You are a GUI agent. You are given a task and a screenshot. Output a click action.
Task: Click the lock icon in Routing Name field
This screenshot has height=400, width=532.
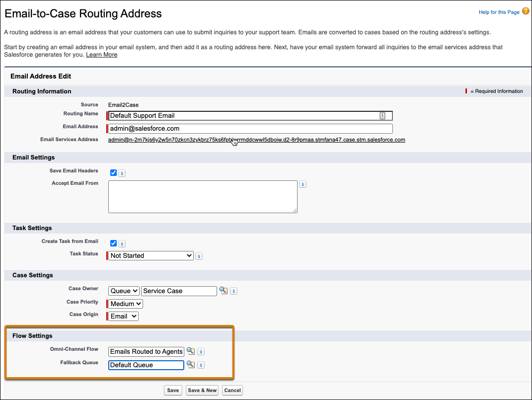click(382, 115)
